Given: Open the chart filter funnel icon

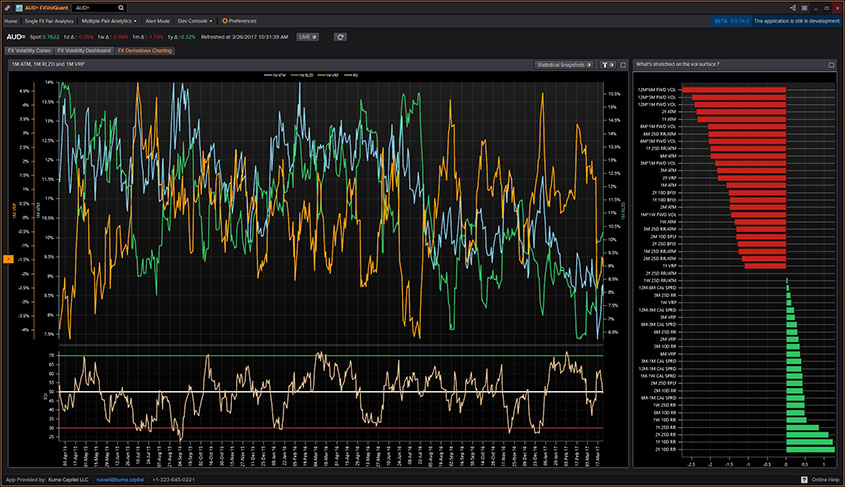Looking at the screenshot, I should (605, 64).
